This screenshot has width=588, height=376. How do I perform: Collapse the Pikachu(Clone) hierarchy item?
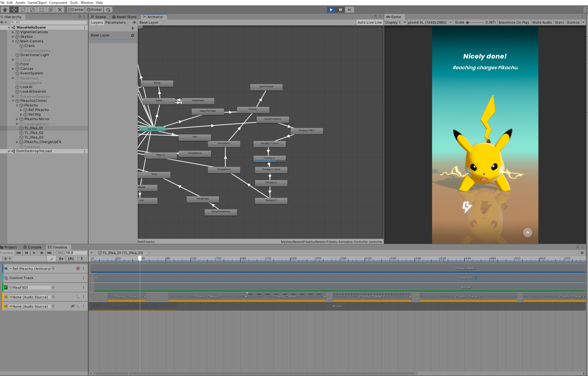pos(13,101)
